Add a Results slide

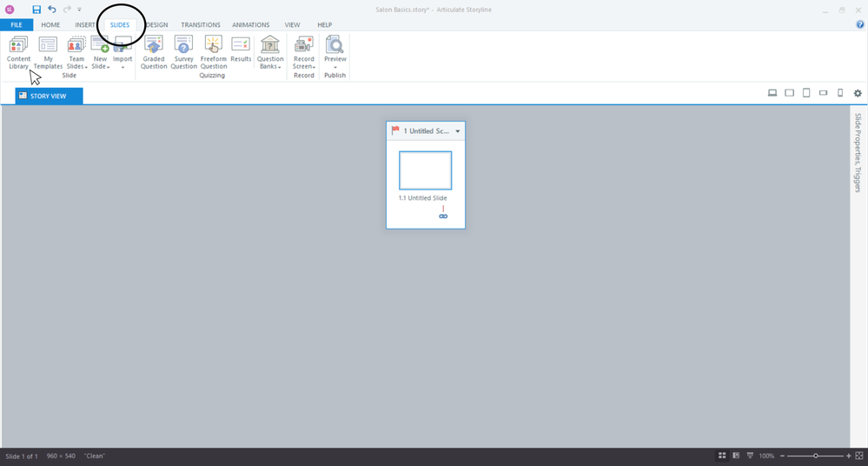[241, 49]
